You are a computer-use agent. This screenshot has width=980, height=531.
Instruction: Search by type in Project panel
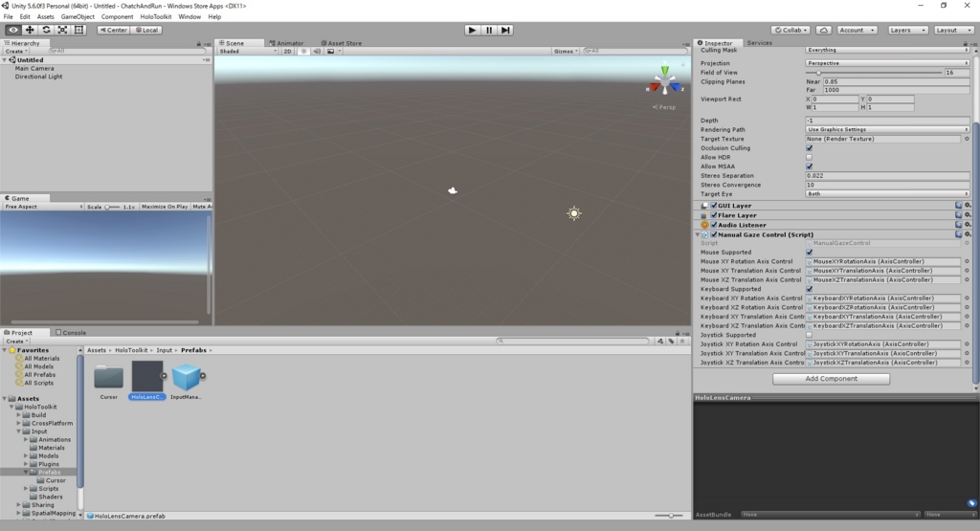pos(660,342)
